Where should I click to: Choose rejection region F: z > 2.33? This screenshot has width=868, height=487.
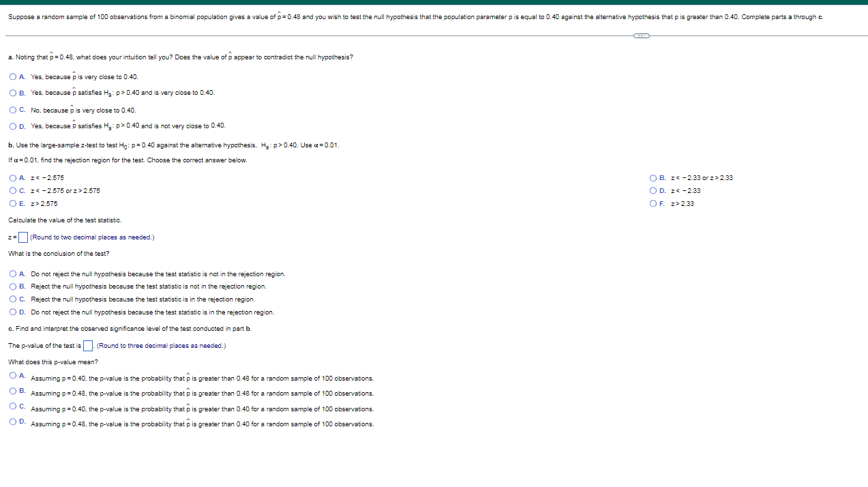pyautogui.click(x=654, y=203)
